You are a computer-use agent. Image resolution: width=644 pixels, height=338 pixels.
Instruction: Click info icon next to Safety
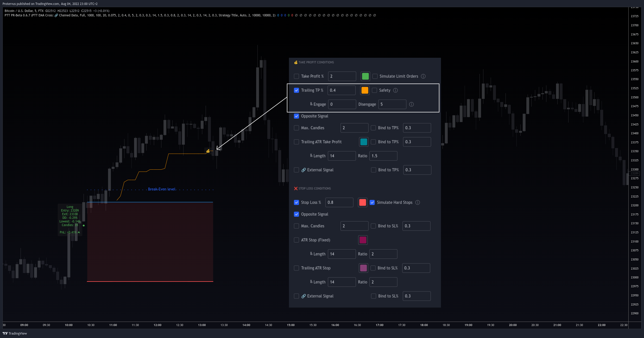[395, 90]
